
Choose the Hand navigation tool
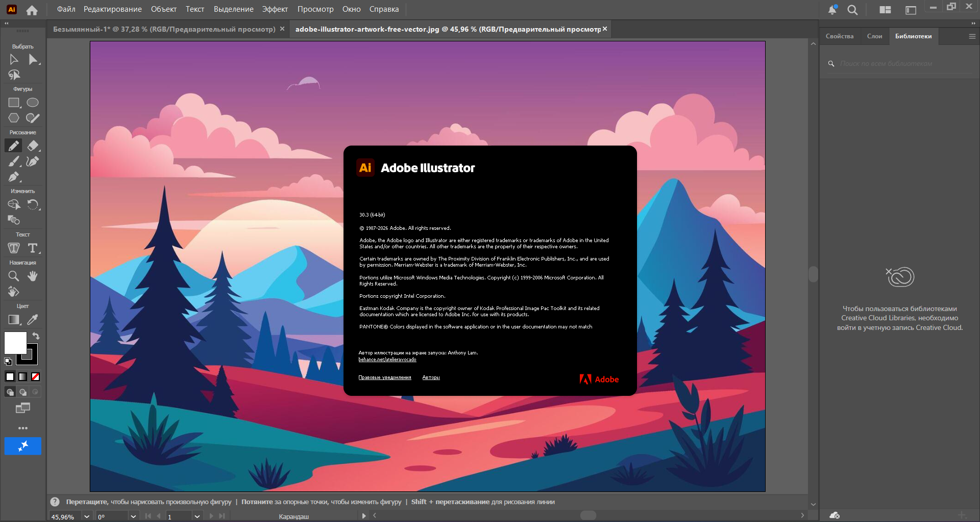33,276
